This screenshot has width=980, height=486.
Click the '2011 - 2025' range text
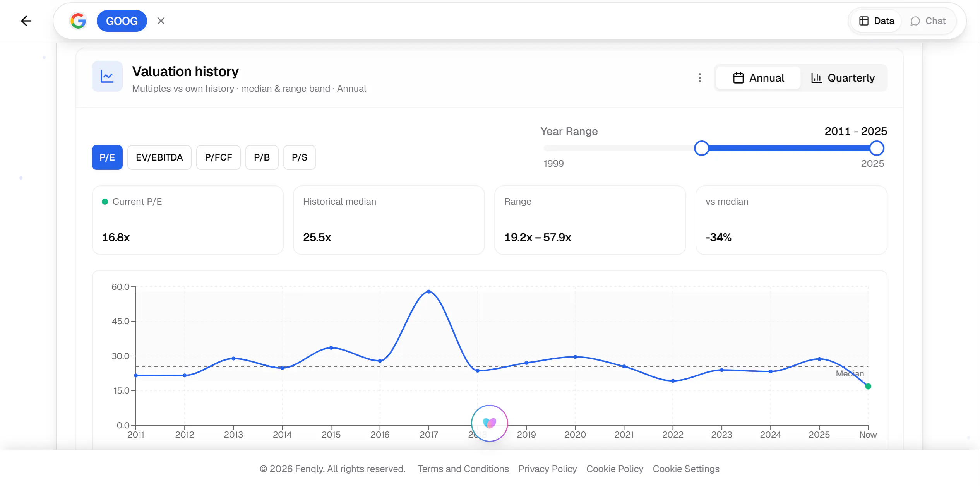point(856,131)
